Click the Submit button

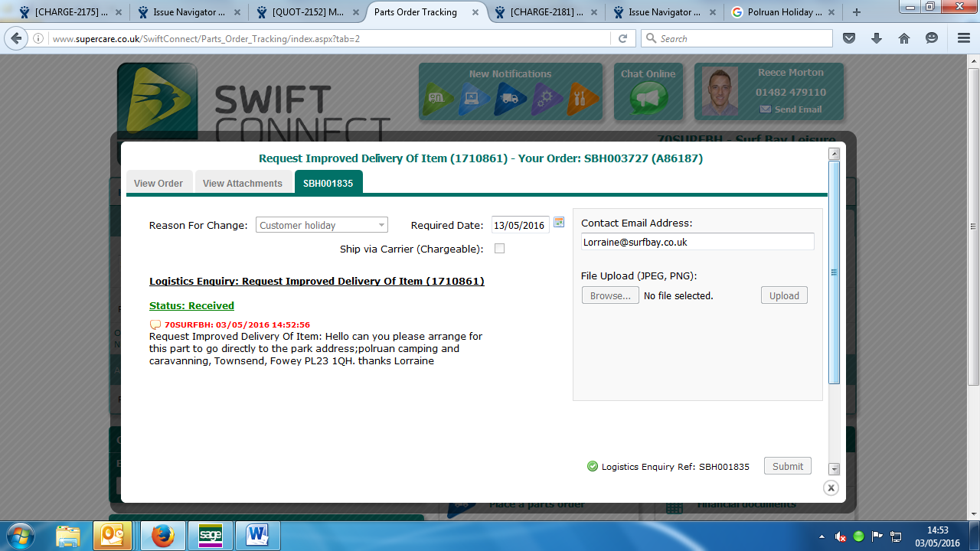tap(788, 466)
